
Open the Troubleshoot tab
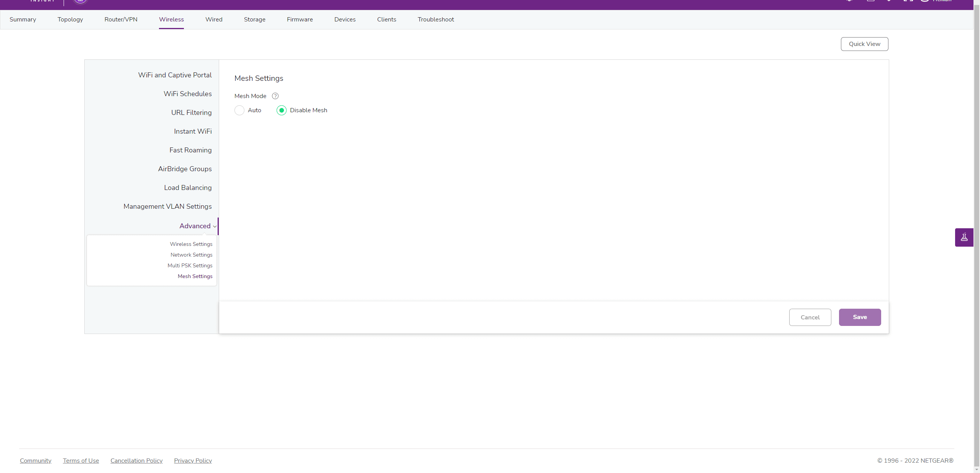[x=436, y=20]
